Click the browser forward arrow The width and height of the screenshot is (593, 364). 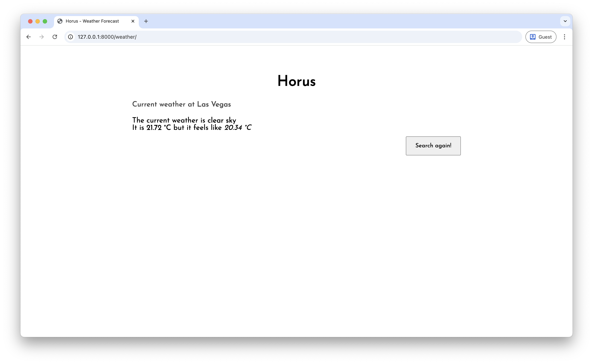pyautogui.click(x=41, y=37)
